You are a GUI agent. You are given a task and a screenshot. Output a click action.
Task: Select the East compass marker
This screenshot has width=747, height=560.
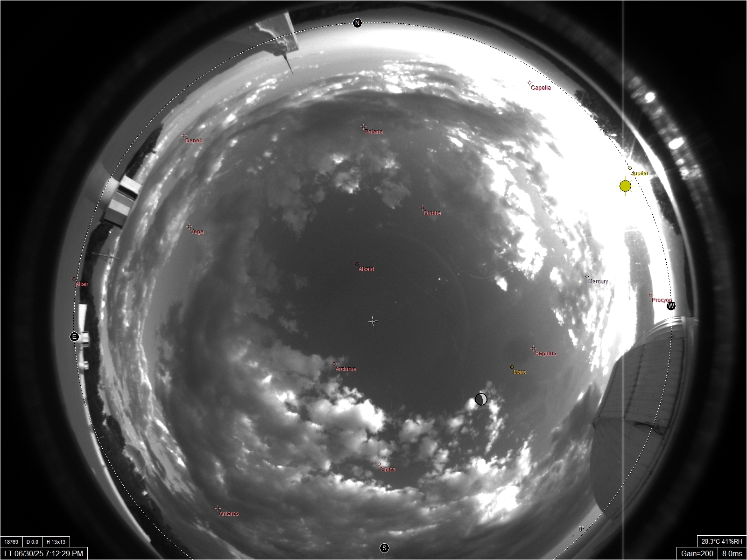click(74, 336)
